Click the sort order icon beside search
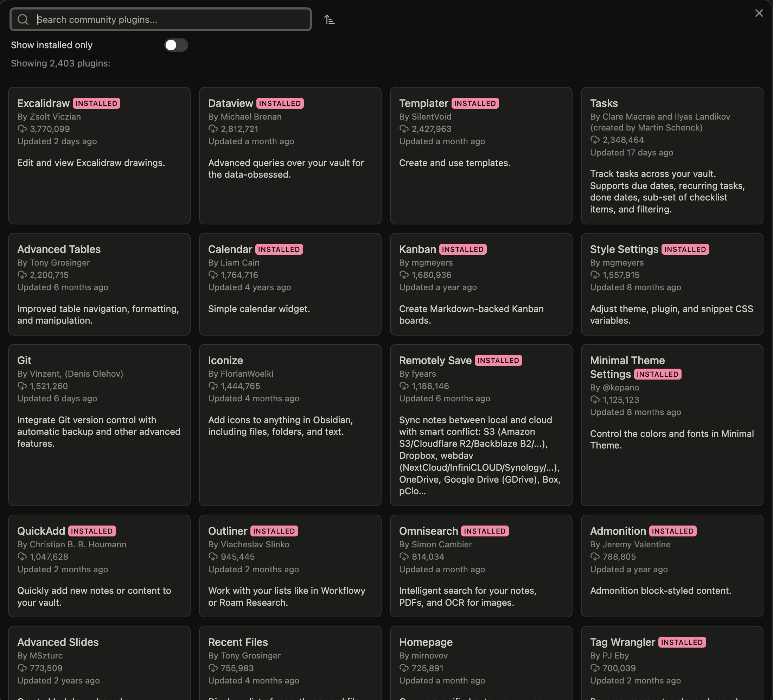The width and height of the screenshot is (773, 700). [x=329, y=20]
